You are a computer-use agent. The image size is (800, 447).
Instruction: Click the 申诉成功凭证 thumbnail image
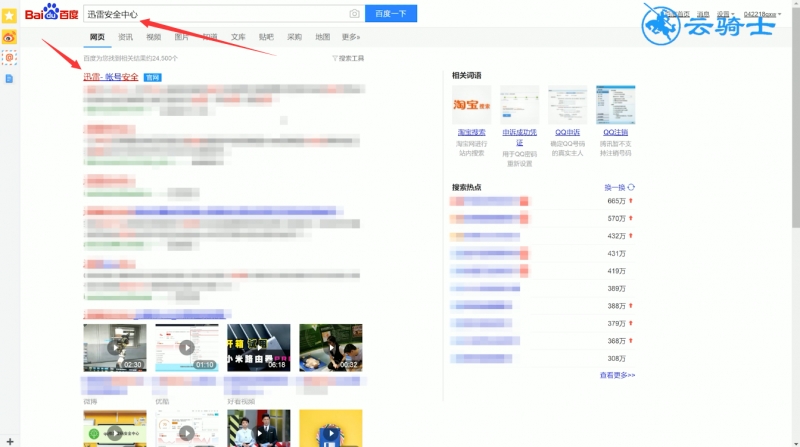tap(519, 105)
